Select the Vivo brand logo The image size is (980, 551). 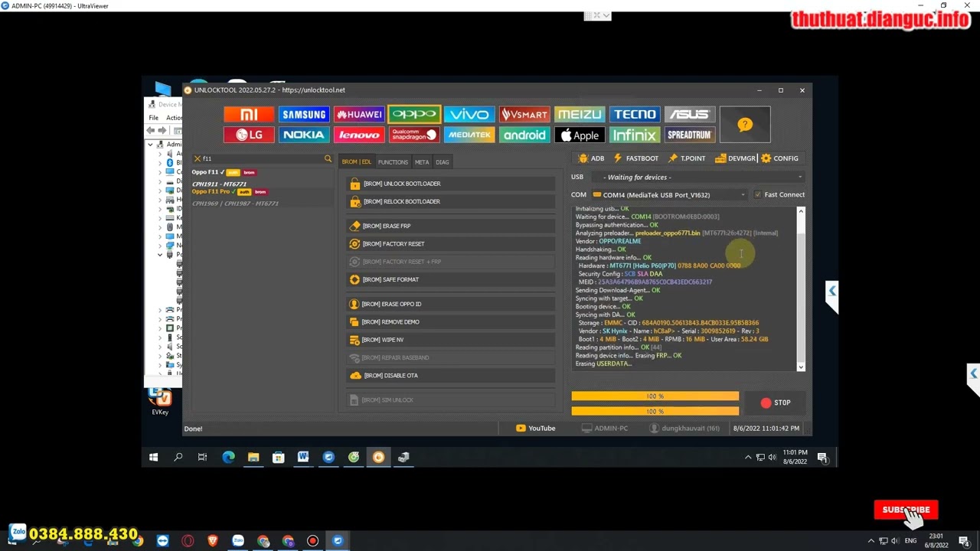click(469, 115)
